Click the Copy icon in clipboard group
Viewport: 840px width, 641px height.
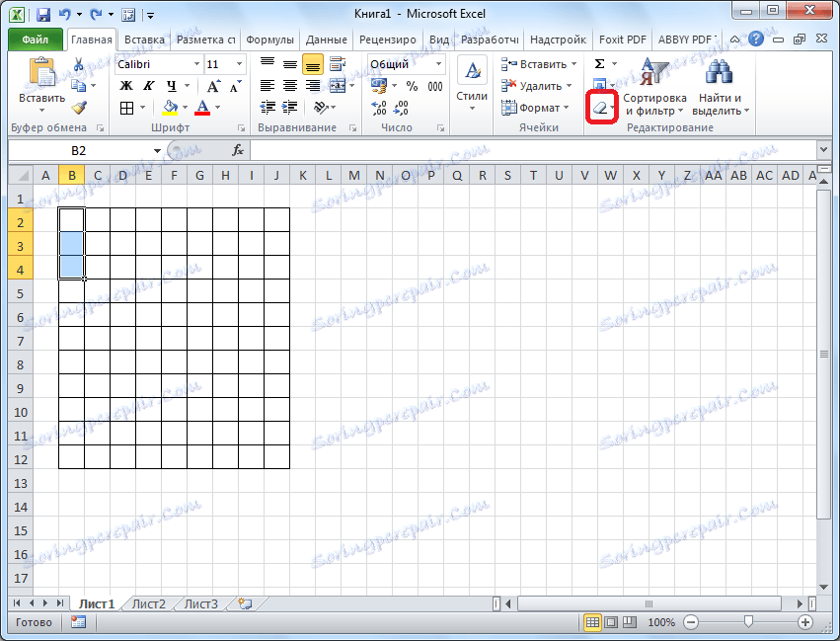click(x=79, y=85)
